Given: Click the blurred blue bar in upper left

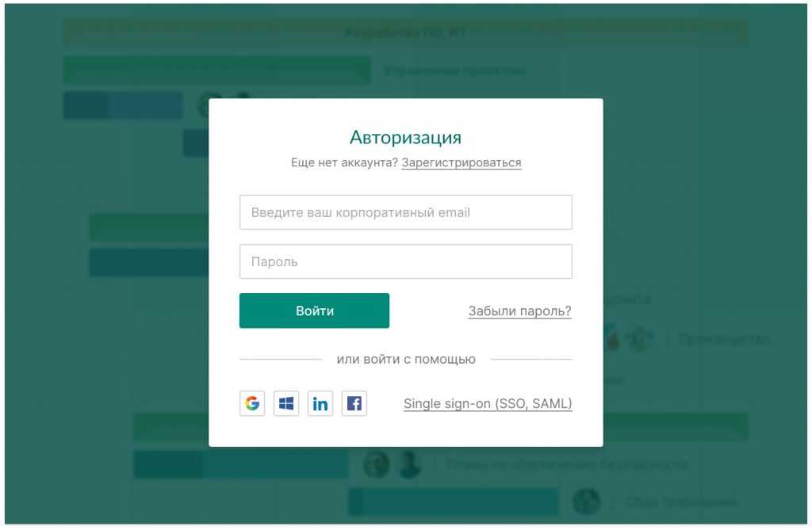Looking at the screenshot, I should (123, 105).
